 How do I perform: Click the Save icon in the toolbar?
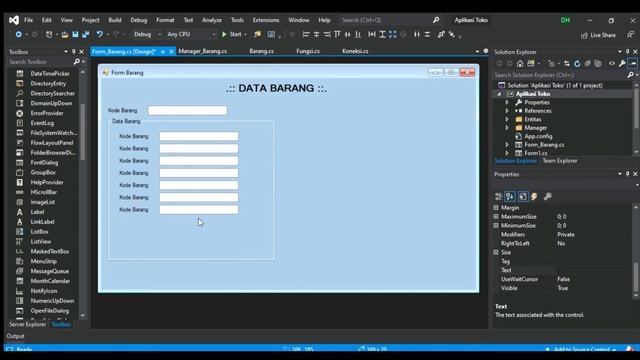click(x=75, y=35)
